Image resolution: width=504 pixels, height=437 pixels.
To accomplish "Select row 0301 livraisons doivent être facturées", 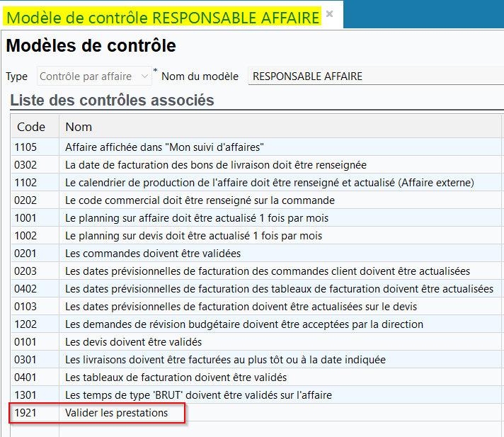I will pos(256,360).
